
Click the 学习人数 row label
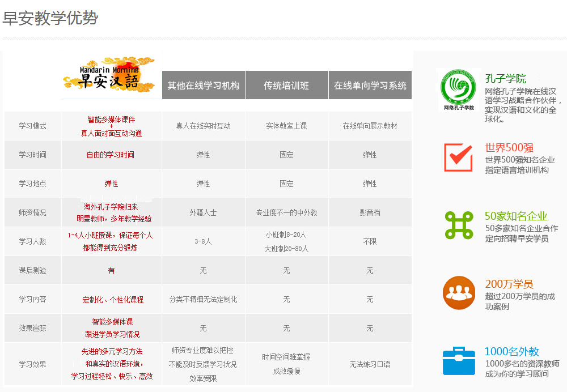(x=32, y=241)
